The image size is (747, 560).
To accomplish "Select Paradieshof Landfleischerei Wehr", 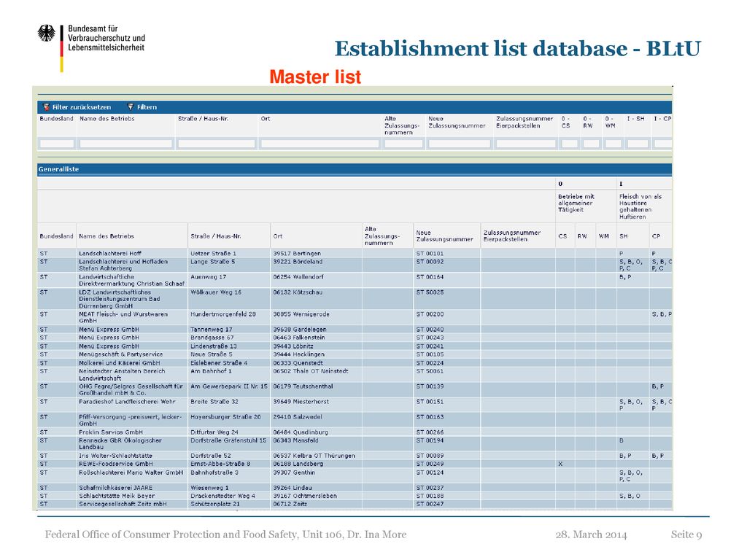I will [x=355, y=405].
